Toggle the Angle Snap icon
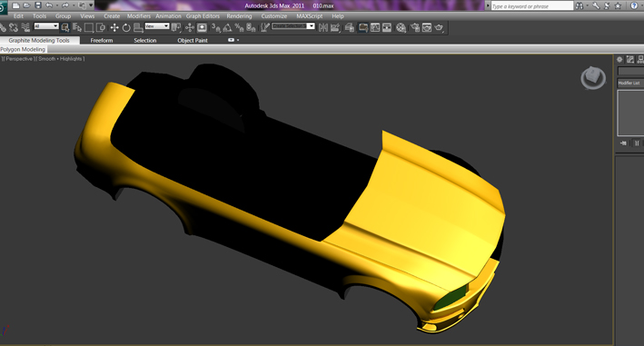 227,27
